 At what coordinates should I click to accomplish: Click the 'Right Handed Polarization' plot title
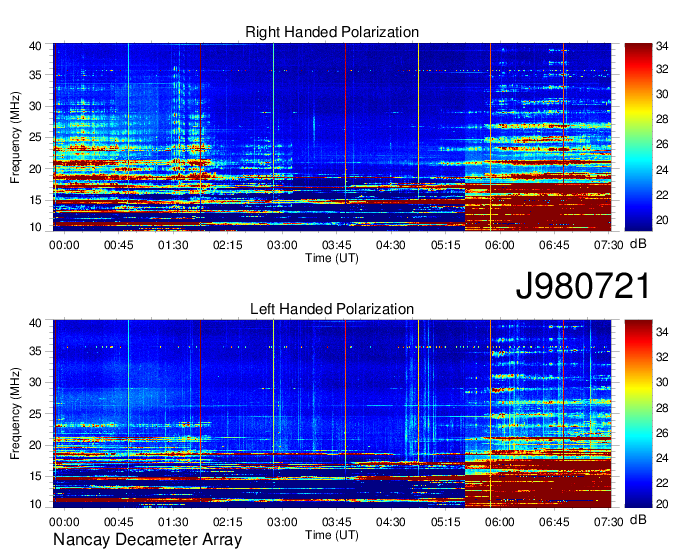click(332, 32)
